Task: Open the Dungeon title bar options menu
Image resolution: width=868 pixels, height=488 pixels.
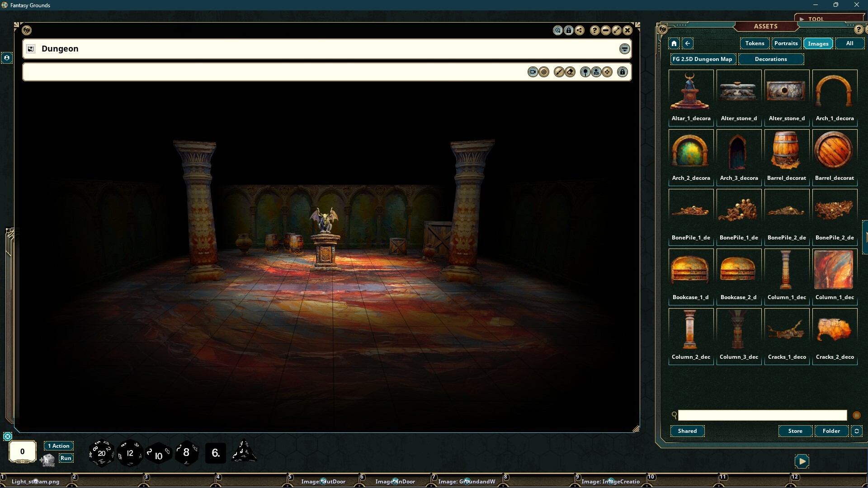Action: tap(624, 49)
